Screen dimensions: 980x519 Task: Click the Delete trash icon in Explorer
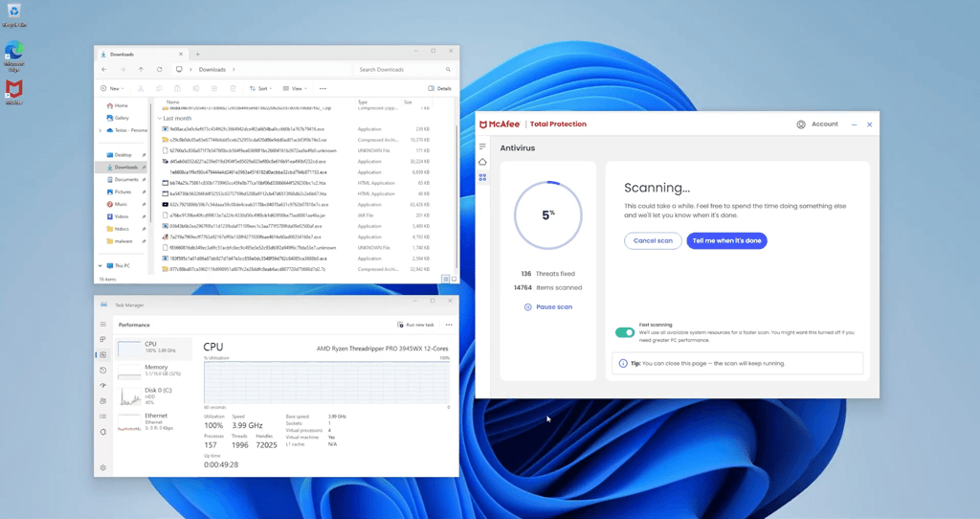[x=234, y=89]
